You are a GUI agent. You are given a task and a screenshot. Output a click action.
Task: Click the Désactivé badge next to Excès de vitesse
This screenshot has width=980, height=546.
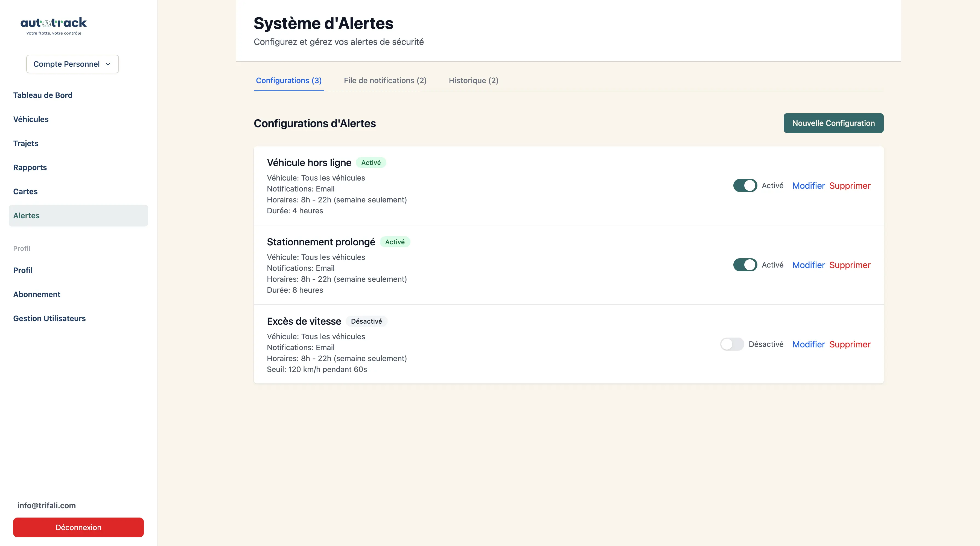(x=366, y=321)
